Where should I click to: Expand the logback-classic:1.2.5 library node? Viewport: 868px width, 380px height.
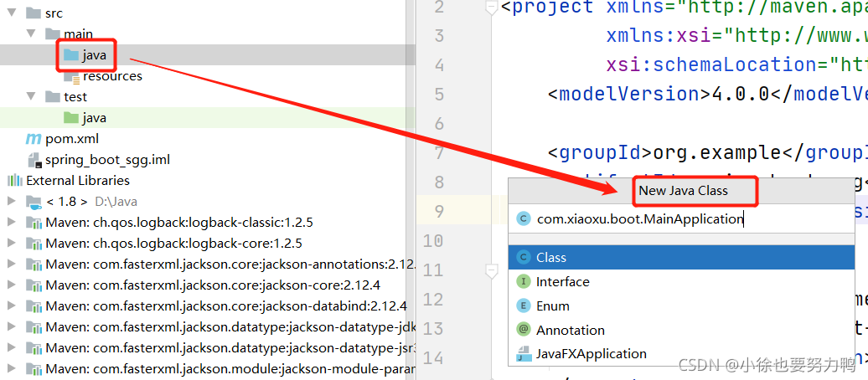[x=12, y=223]
